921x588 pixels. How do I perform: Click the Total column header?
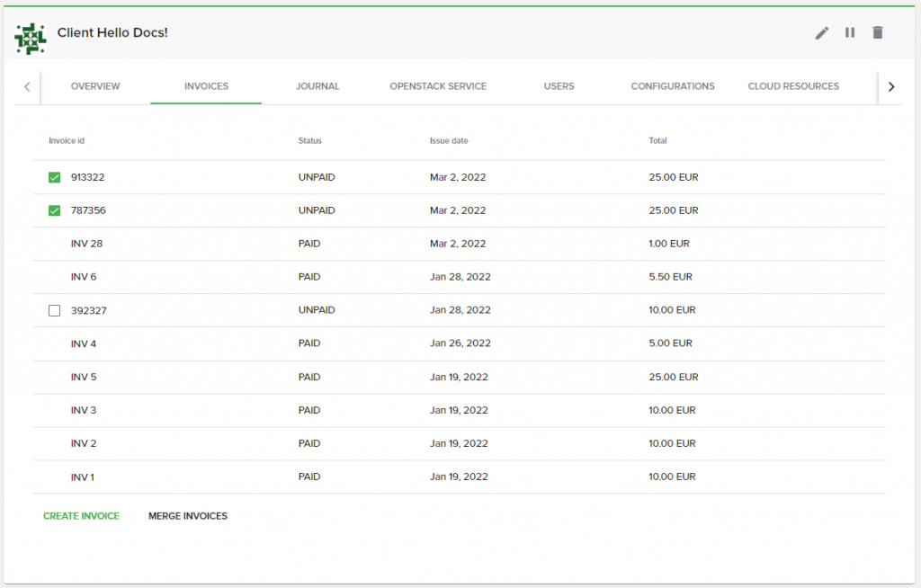(657, 141)
